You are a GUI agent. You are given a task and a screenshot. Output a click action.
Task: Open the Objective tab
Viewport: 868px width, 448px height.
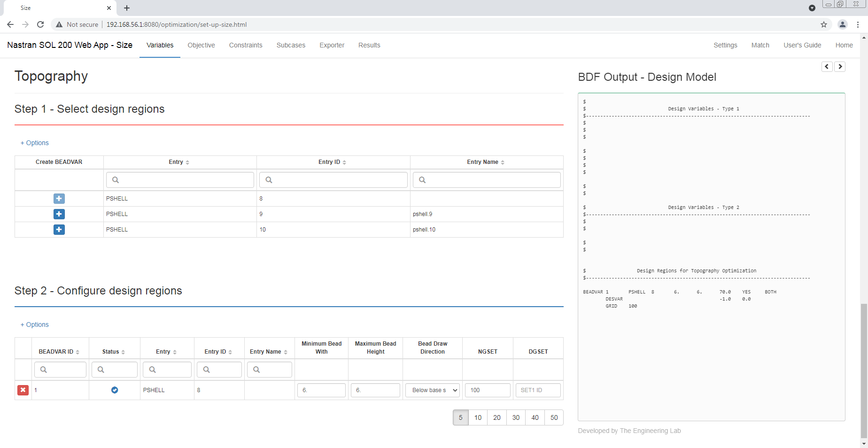(201, 45)
